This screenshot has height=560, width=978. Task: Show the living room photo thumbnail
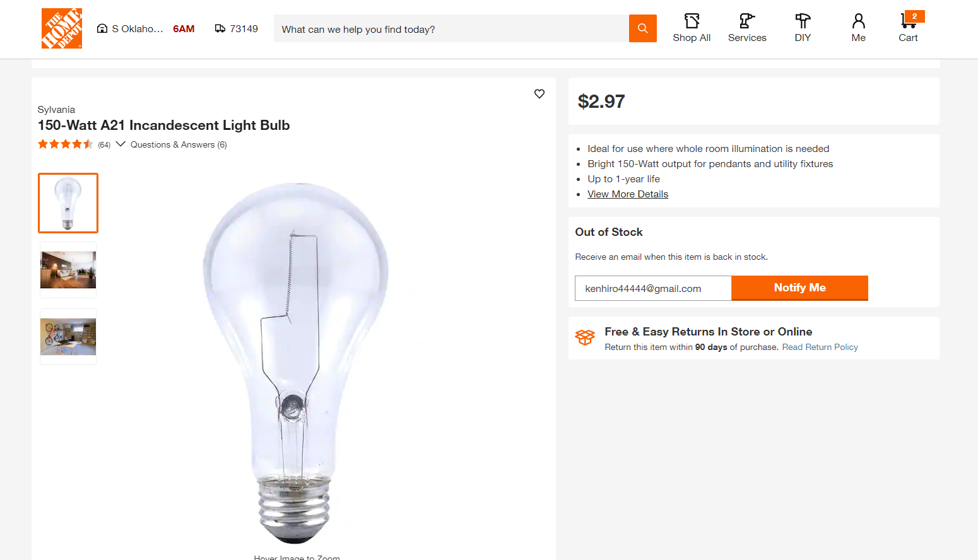click(x=68, y=270)
